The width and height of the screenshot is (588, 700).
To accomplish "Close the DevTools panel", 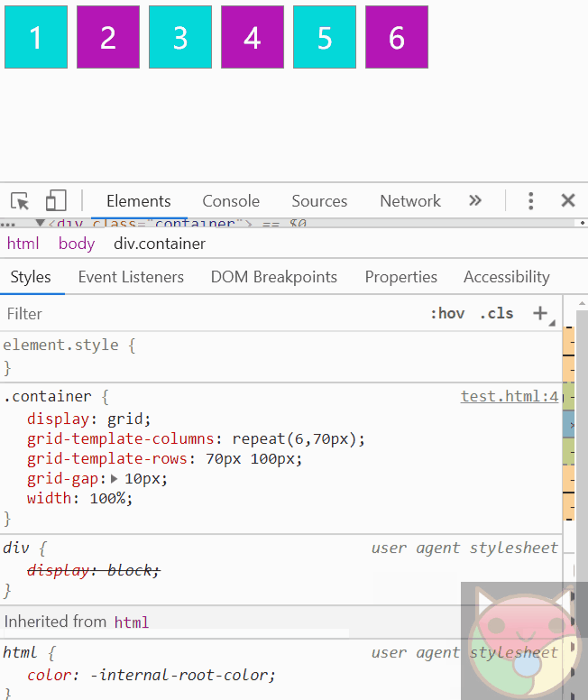I will (x=568, y=200).
